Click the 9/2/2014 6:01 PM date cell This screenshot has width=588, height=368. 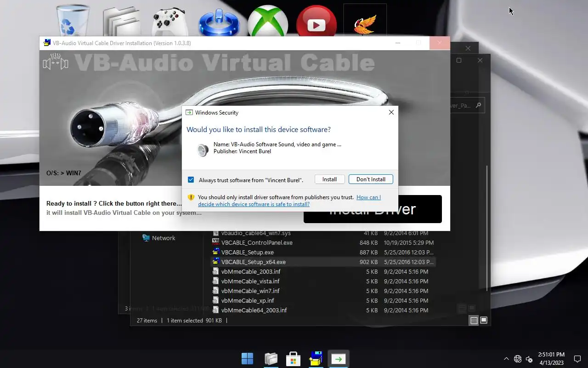(x=407, y=233)
